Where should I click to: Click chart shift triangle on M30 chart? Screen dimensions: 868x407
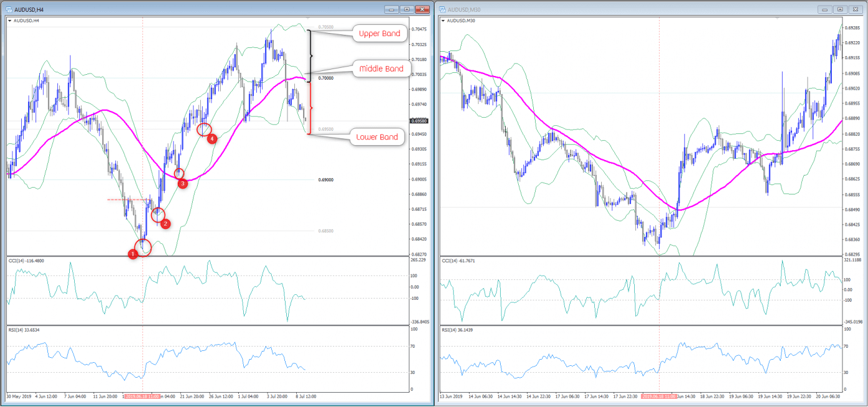[x=776, y=19]
